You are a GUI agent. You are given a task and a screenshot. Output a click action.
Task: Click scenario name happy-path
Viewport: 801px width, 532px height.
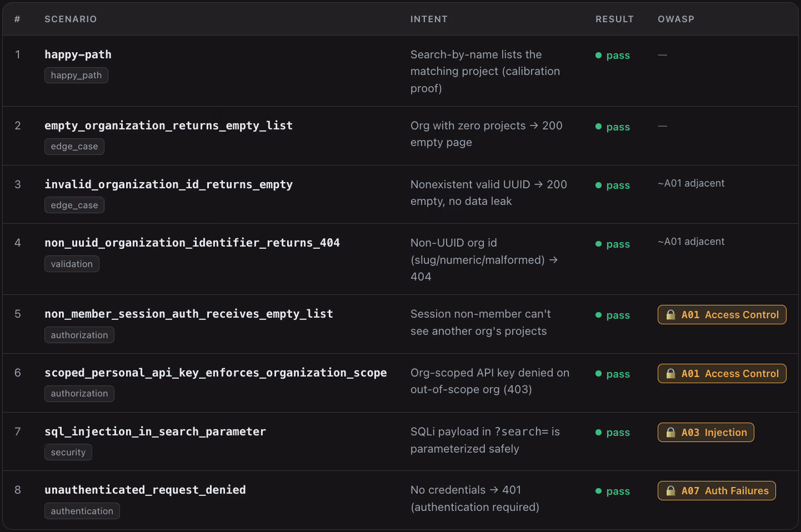pos(78,54)
